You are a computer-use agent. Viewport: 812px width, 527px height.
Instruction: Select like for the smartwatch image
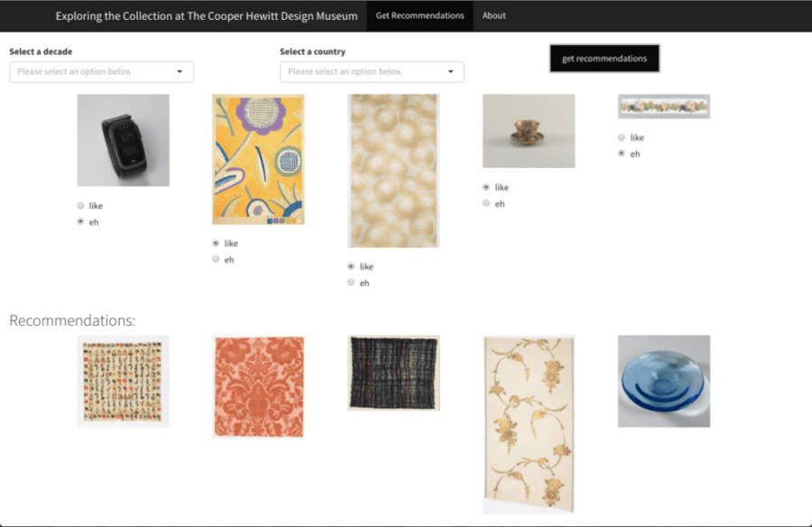tap(80, 206)
